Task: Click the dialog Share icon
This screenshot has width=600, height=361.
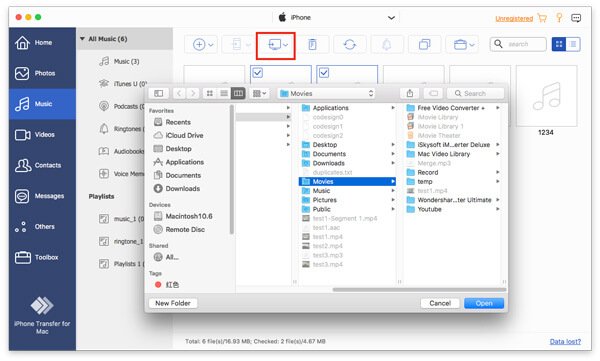Action: click(410, 93)
